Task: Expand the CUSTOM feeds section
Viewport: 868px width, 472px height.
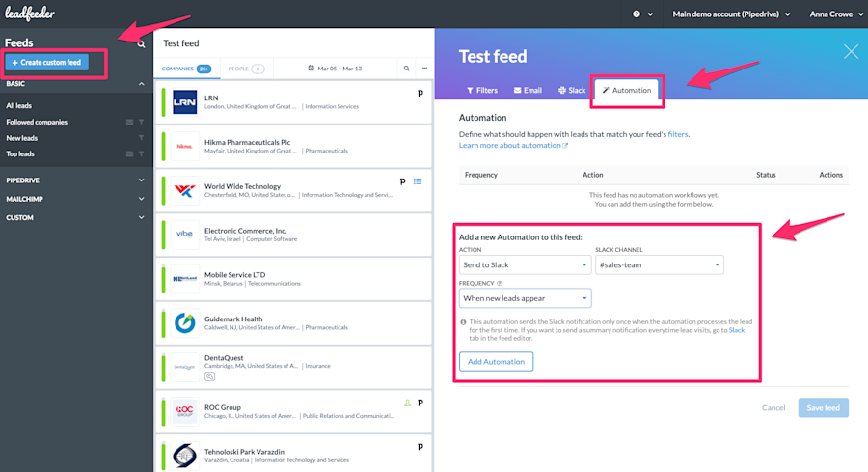Action: click(x=141, y=218)
